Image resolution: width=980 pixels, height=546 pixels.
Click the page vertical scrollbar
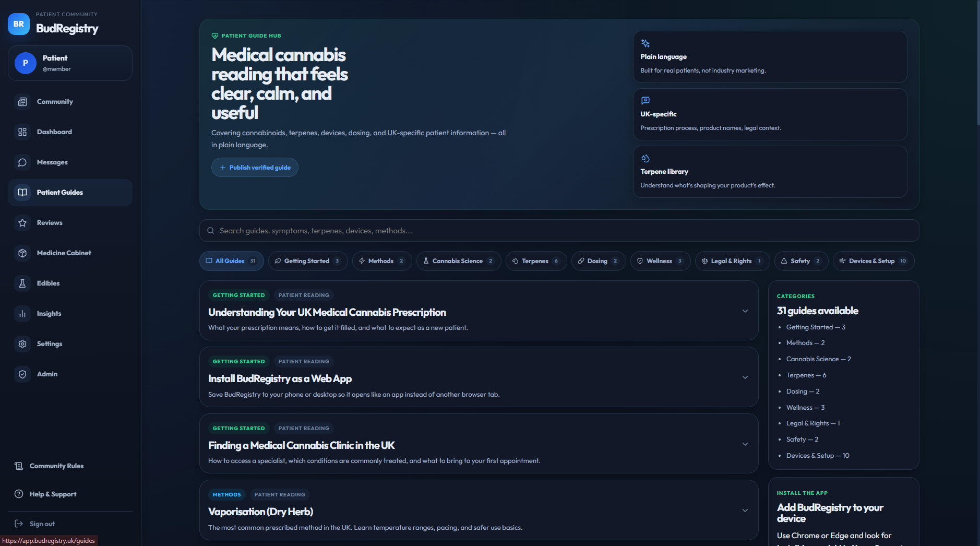[x=978, y=63]
